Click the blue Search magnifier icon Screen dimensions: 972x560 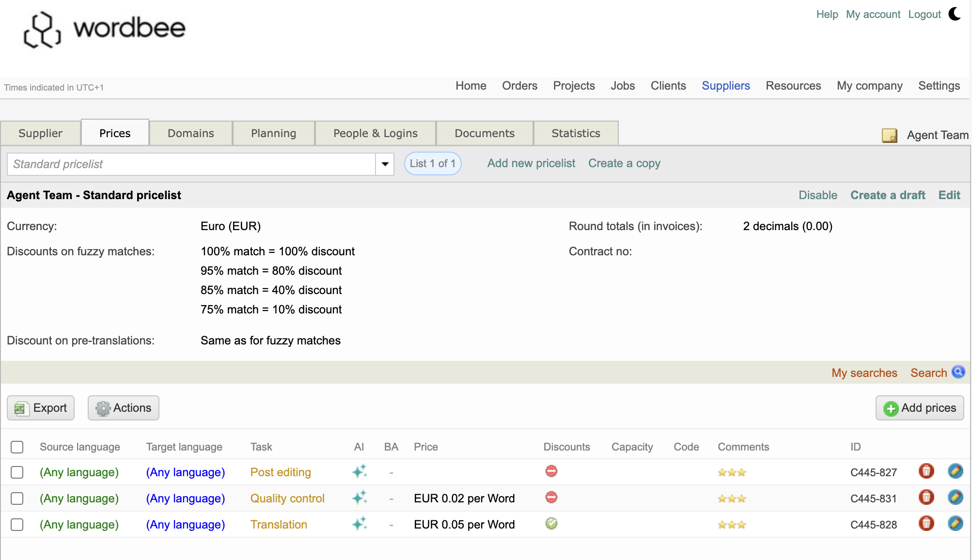(958, 372)
